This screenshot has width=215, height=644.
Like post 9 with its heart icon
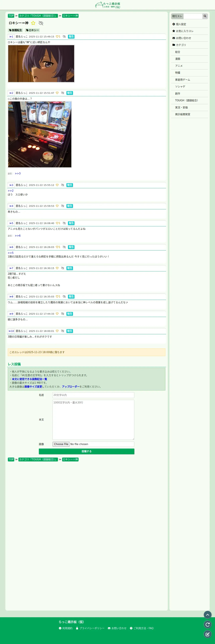(x=57, y=314)
